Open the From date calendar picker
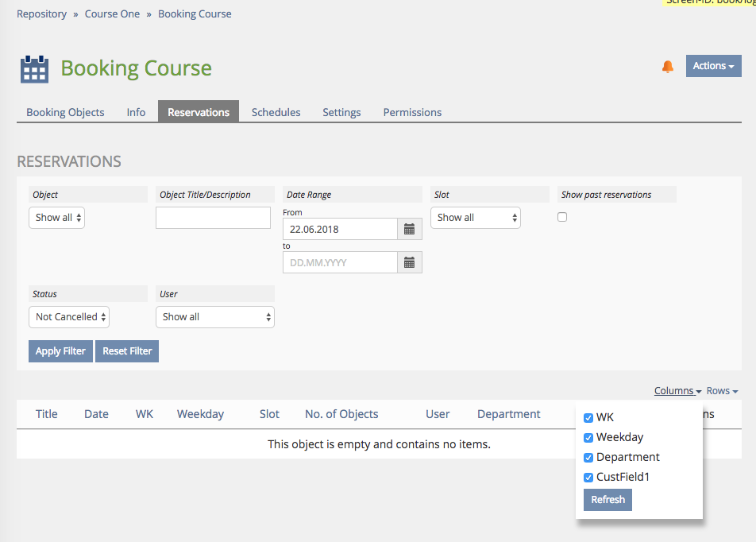Image resolution: width=756 pixels, height=542 pixels. tap(409, 229)
